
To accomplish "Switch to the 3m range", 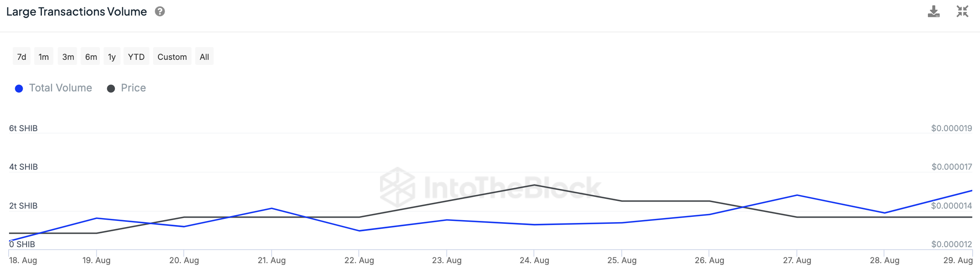I will pos(68,57).
